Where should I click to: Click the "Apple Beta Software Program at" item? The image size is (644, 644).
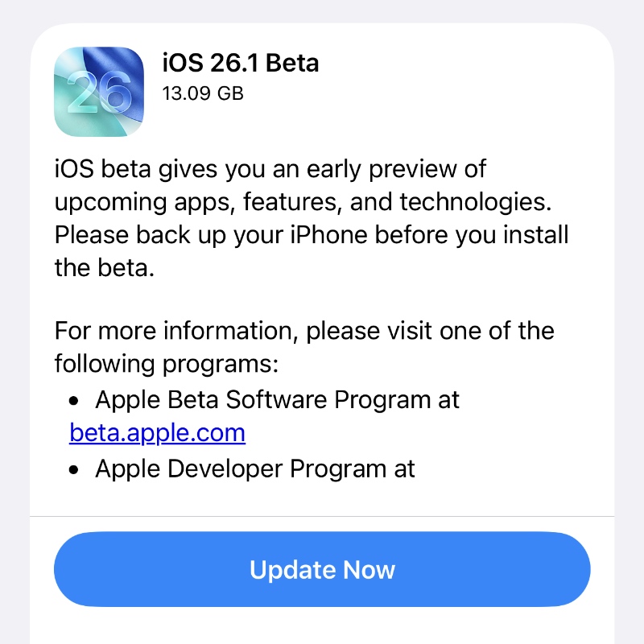[x=277, y=400]
